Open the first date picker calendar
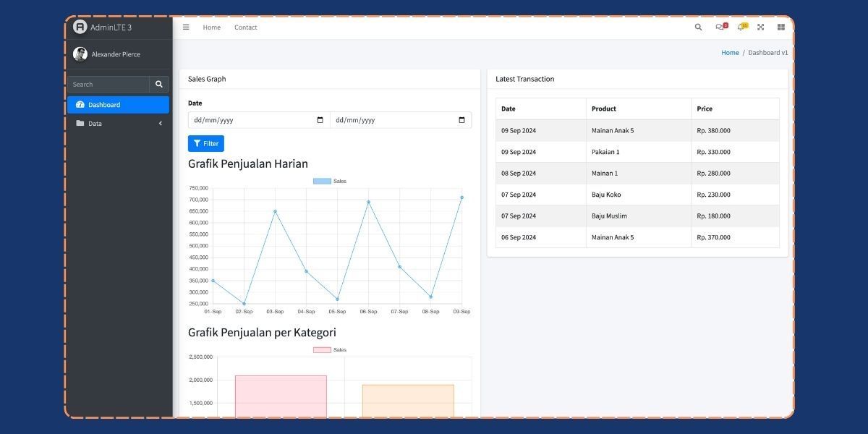 (320, 119)
